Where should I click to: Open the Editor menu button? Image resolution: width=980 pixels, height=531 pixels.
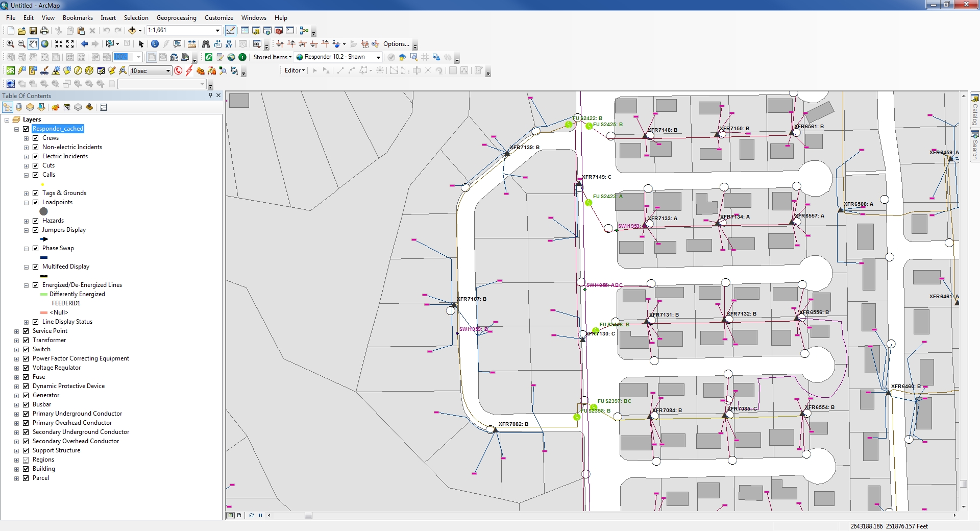click(x=295, y=70)
